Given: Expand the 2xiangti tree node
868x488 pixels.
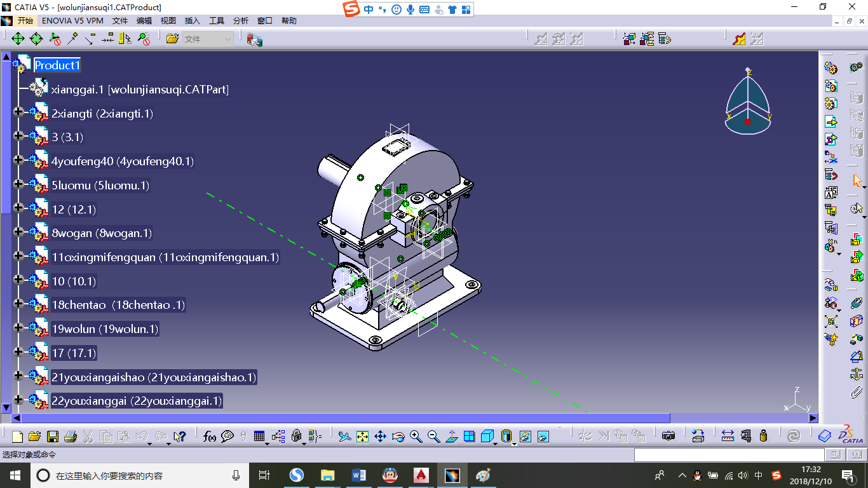Looking at the screenshot, I should point(18,112).
